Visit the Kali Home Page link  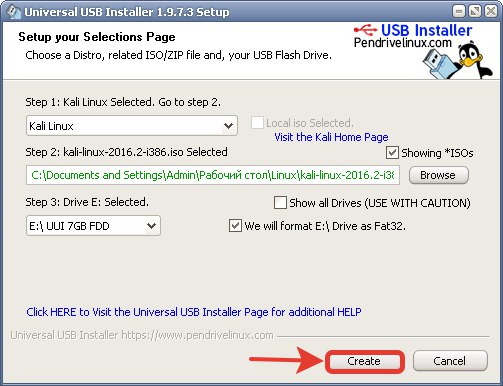tap(331, 137)
